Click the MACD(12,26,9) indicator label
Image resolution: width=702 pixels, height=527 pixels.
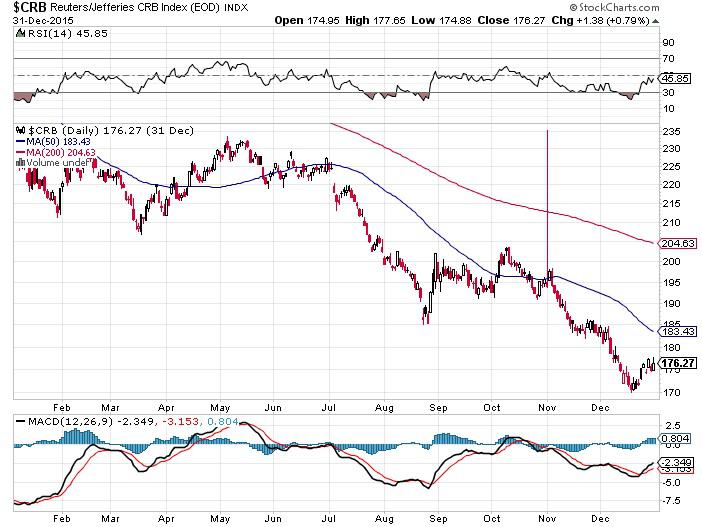[72, 421]
